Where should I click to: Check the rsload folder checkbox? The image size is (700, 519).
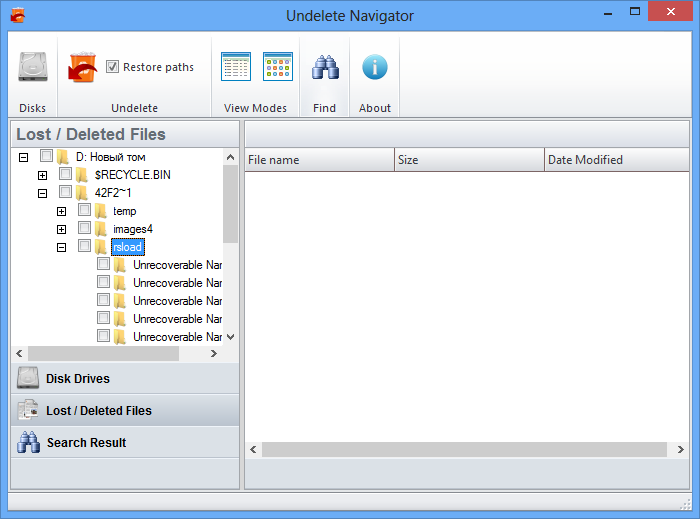pyautogui.click(x=84, y=245)
